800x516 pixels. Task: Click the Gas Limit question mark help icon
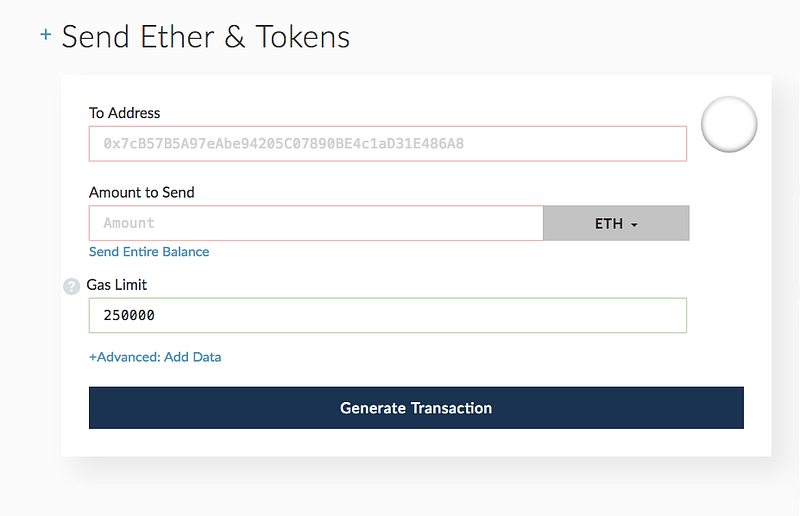tap(71, 286)
